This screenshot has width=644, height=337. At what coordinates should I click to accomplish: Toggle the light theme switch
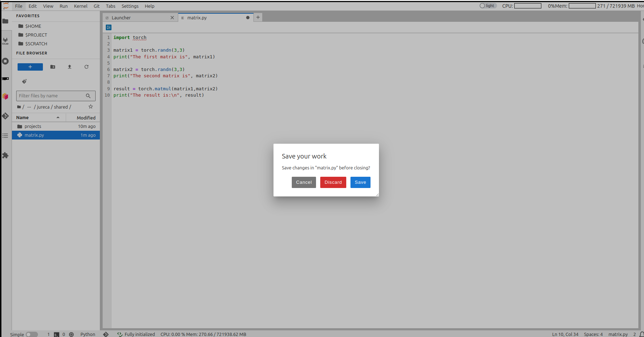point(488,6)
